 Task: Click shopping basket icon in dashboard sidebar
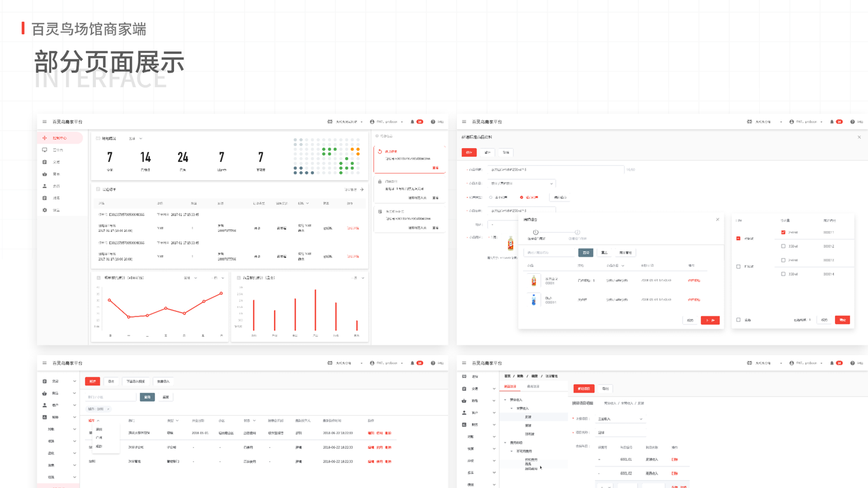[x=44, y=174]
